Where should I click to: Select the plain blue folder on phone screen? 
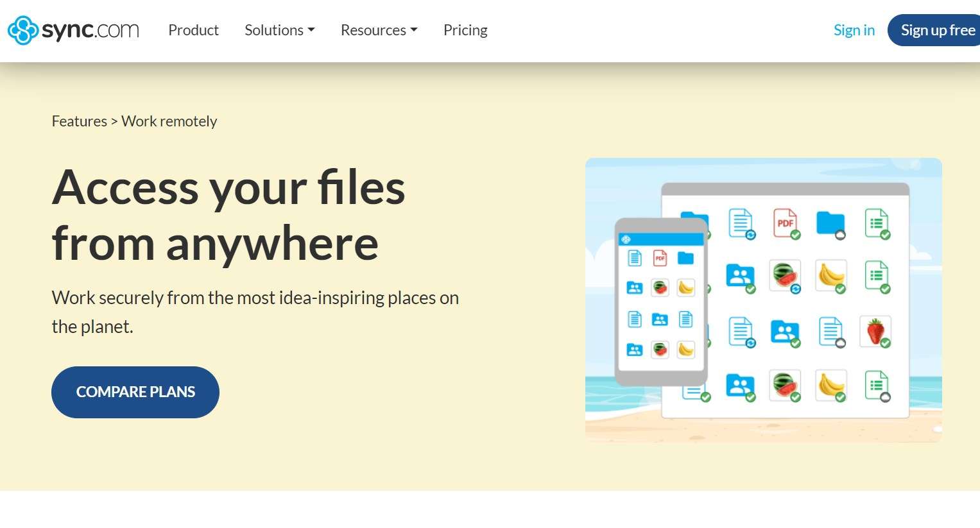(685, 258)
